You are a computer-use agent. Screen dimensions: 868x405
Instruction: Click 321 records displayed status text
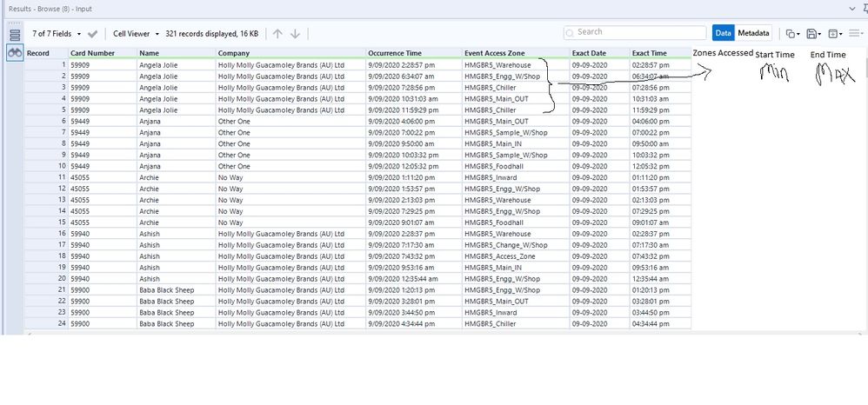pyautogui.click(x=211, y=34)
